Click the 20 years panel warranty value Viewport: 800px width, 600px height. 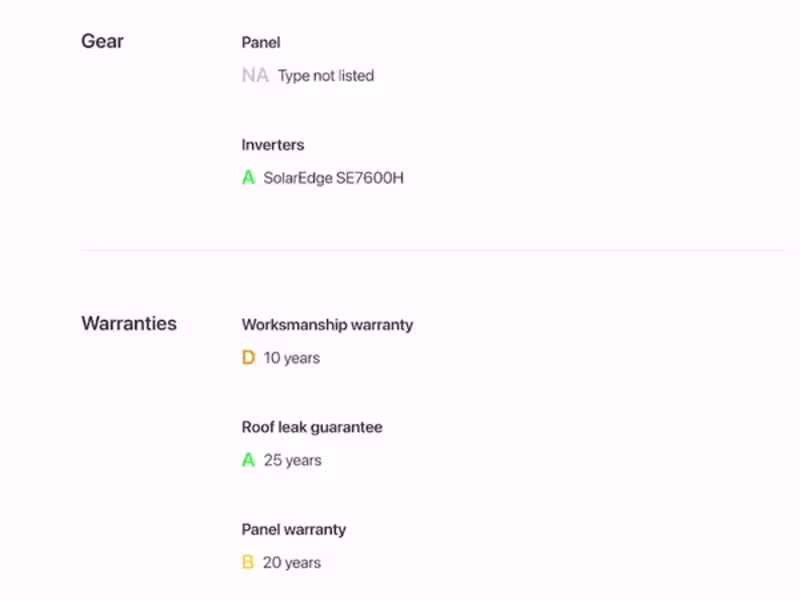pos(292,563)
